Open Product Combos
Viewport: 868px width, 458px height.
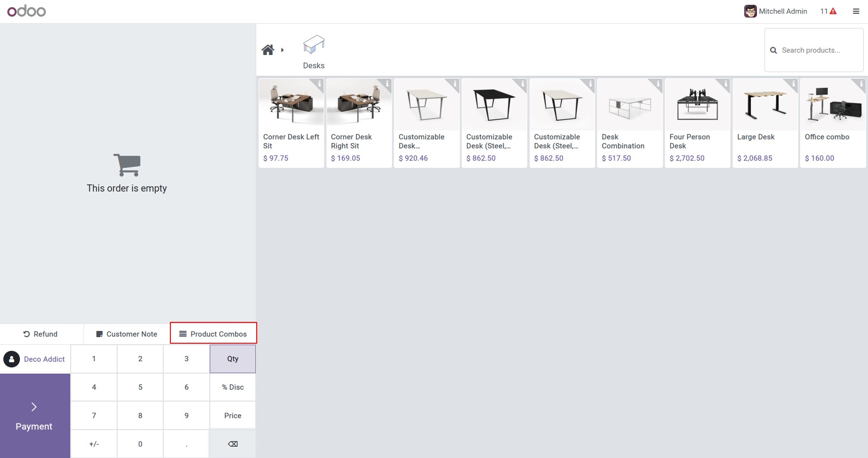click(x=214, y=333)
